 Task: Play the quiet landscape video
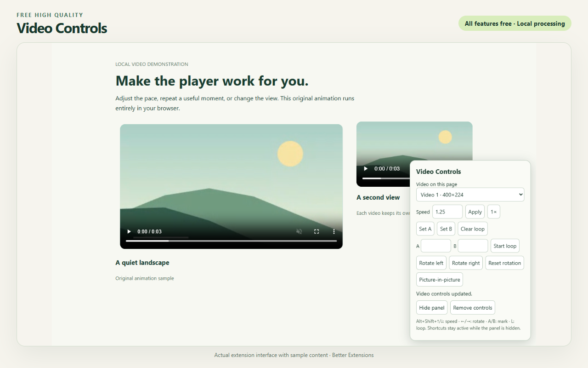129,231
